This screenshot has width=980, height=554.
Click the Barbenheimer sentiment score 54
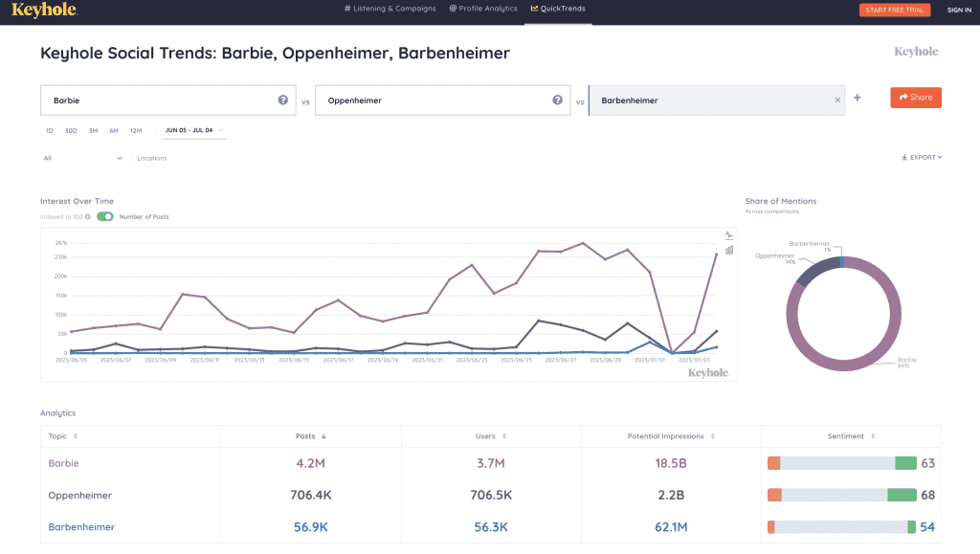pos(928,527)
